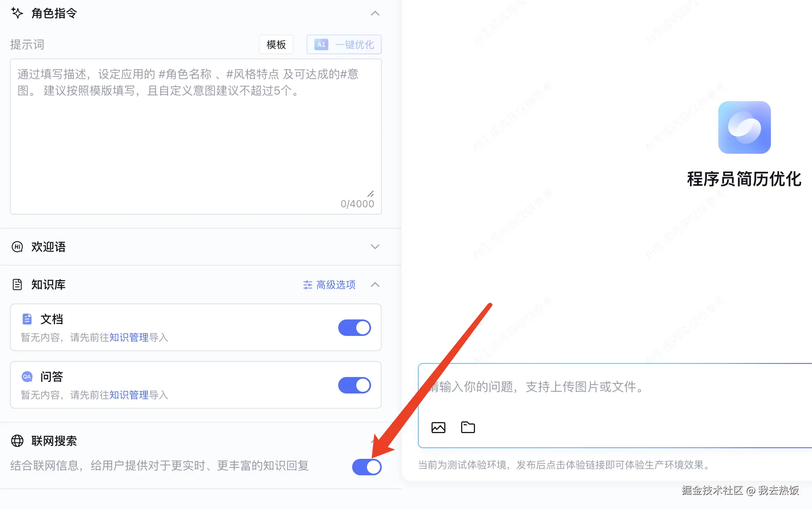Viewport: 812px width, 509px height.
Task: Click the folder upload icon in chat box
Action: (x=468, y=428)
